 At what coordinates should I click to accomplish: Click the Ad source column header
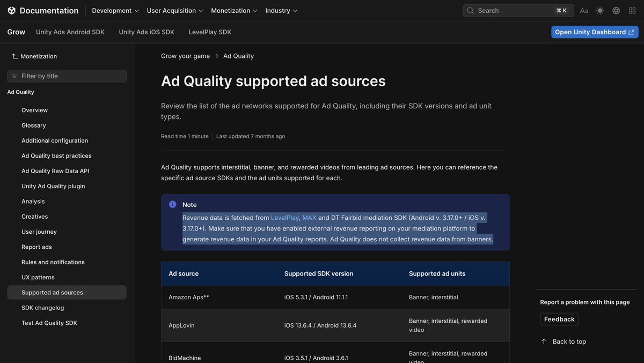click(x=184, y=273)
